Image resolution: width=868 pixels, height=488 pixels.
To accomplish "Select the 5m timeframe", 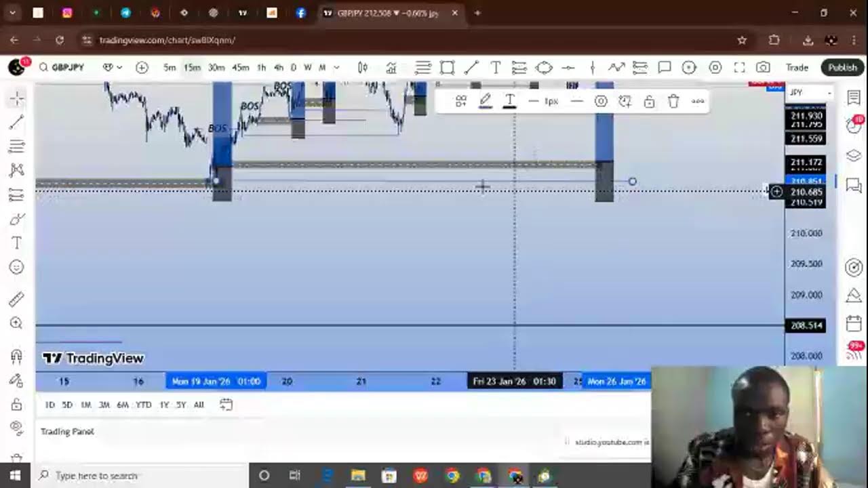I will pyautogui.click(x=170, y=68).
